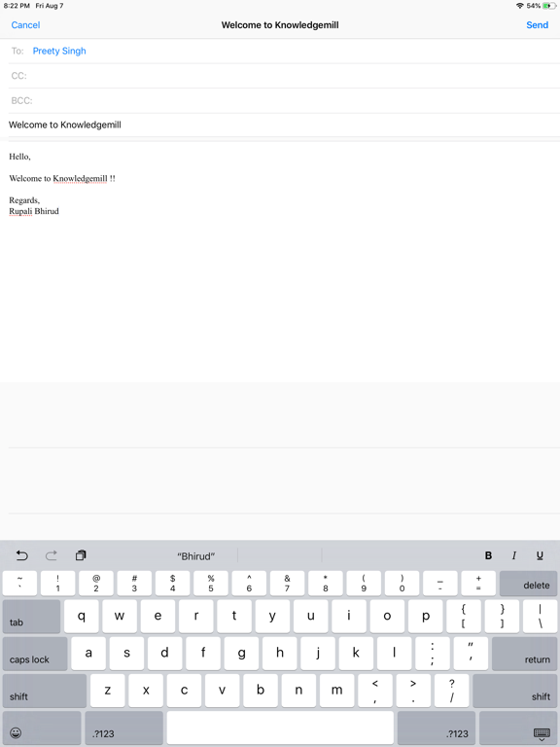Tap the w key

(120, 616)
